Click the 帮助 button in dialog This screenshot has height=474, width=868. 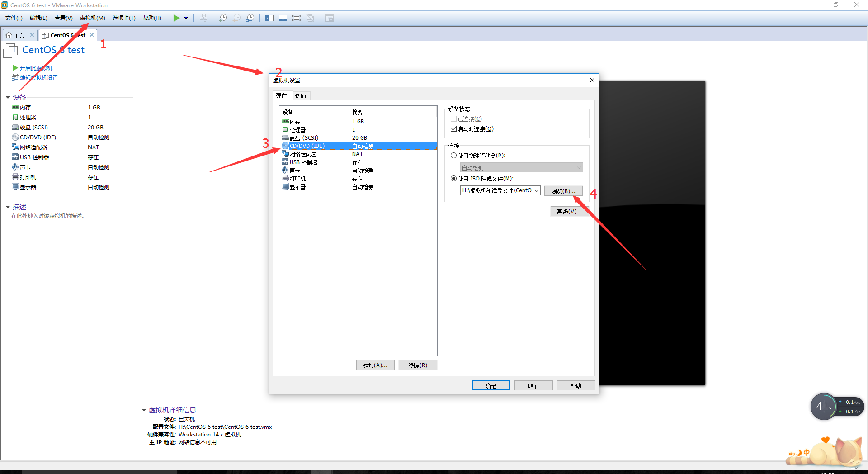pos(576,385)
